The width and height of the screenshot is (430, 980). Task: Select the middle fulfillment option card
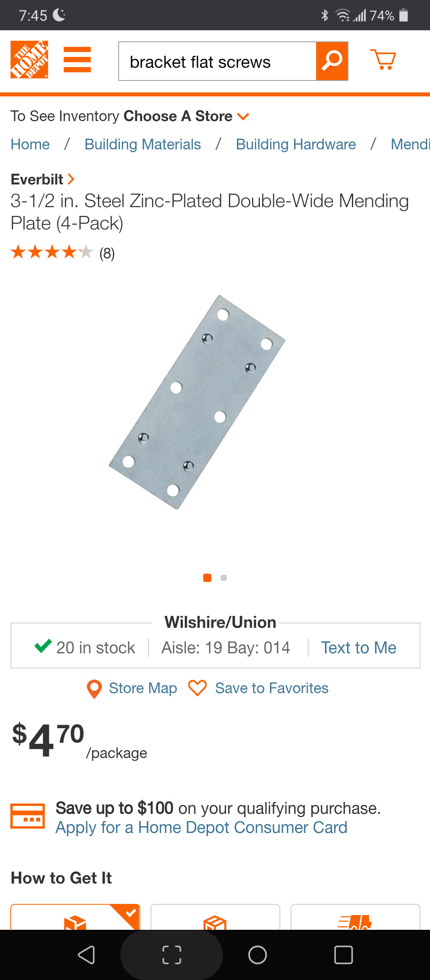pyautogui.click(x=215, y=918)
